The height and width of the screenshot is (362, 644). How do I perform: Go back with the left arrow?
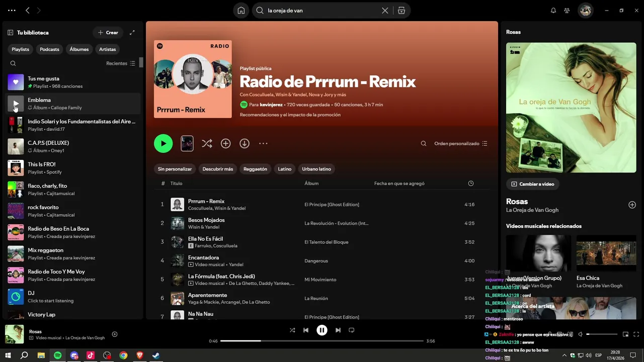coord(28,10)
